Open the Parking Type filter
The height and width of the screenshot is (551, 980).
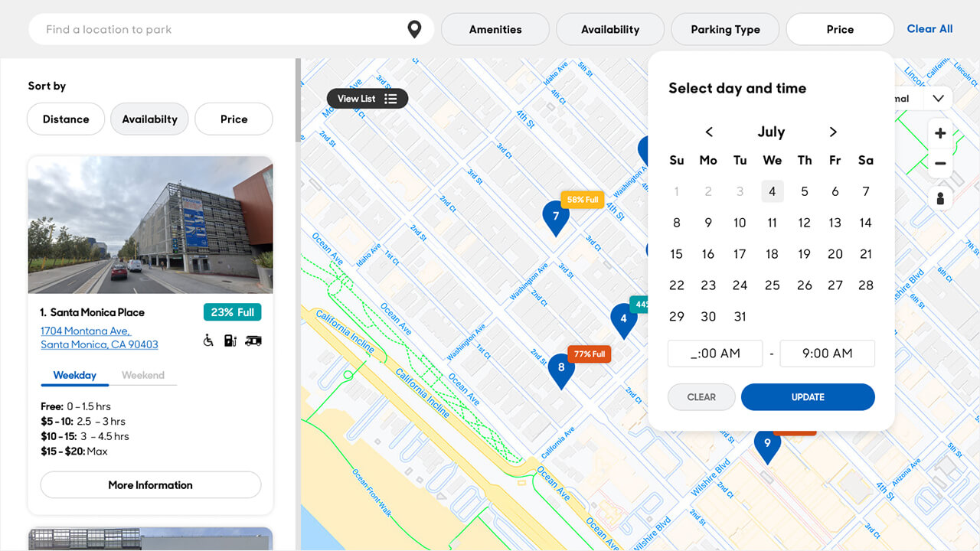[725, 29]
